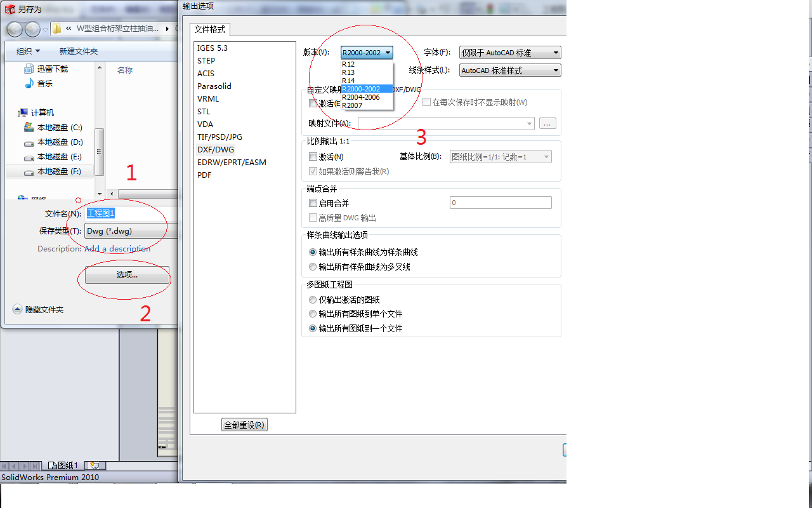
Task: Click the add new sheet icon next to 图纸1
Action: pos(95,465)
